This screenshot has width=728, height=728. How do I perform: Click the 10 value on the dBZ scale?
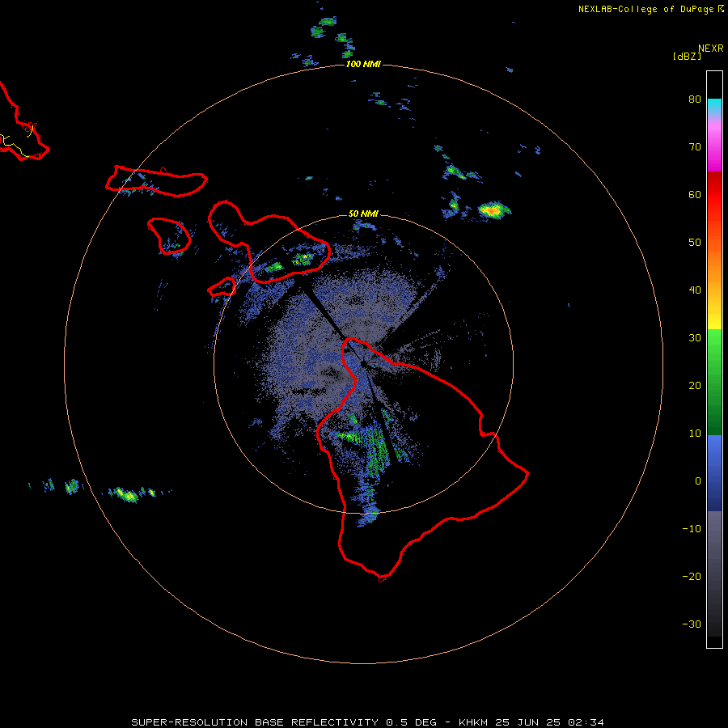(x=695, y=434)
